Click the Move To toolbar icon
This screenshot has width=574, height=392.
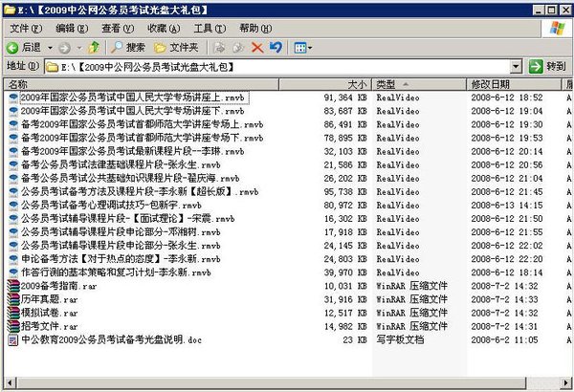coord(219,48)
